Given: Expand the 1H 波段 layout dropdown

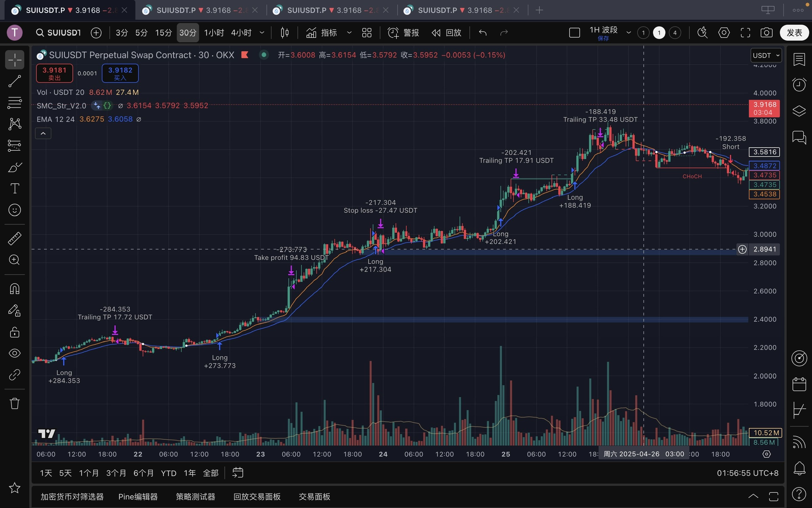Looking at the screenshot, I should (x=629, y=33).
